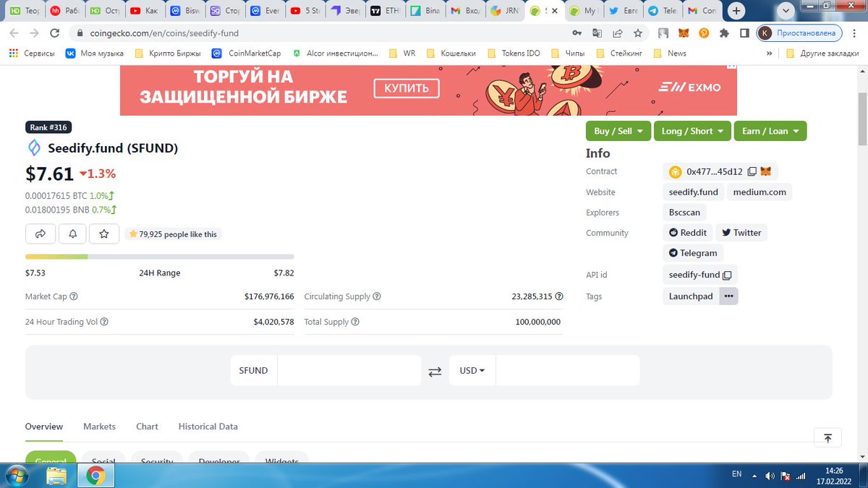This screenshot has width=868, height=488.
Task: Open Total Supply info icon
Action: click(355, 322)
